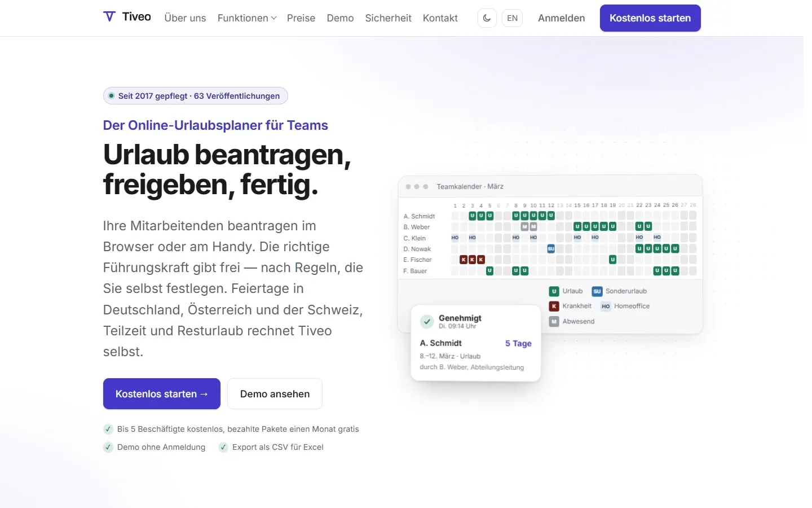The width and height of the screenshot is (812, 508).
Task: Click the 'F. Bauer' calendar row label
Action: [x=415, y=271]
